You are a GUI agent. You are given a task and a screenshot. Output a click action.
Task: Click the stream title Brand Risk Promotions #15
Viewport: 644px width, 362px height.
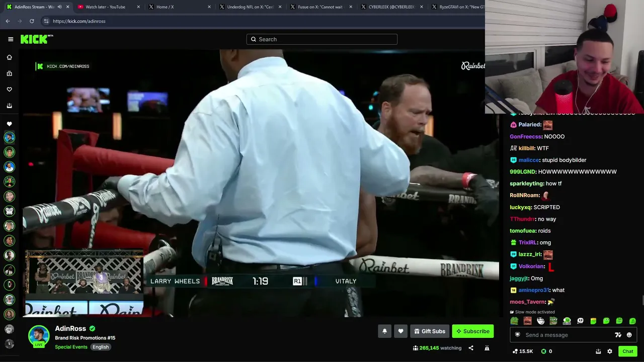tap(85, 338)
